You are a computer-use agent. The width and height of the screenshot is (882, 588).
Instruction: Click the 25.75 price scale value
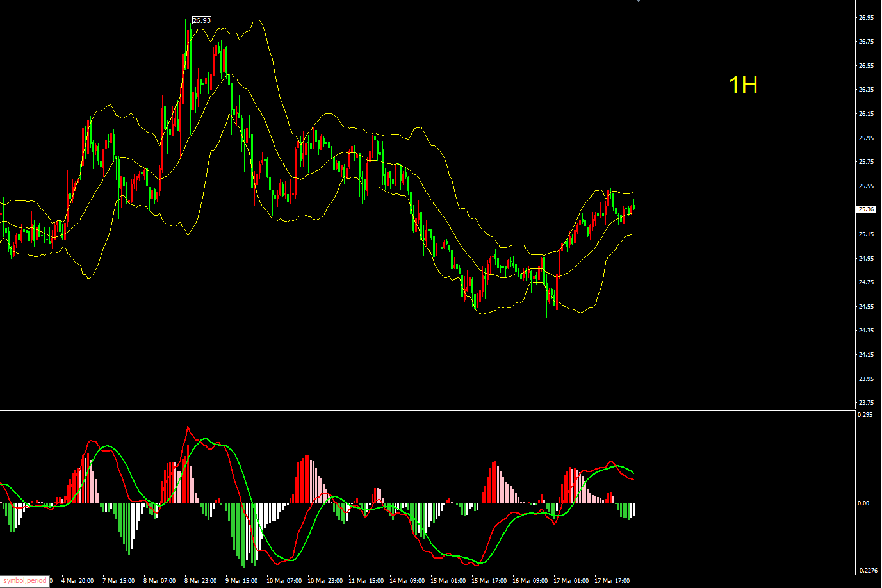coord(866,162)
